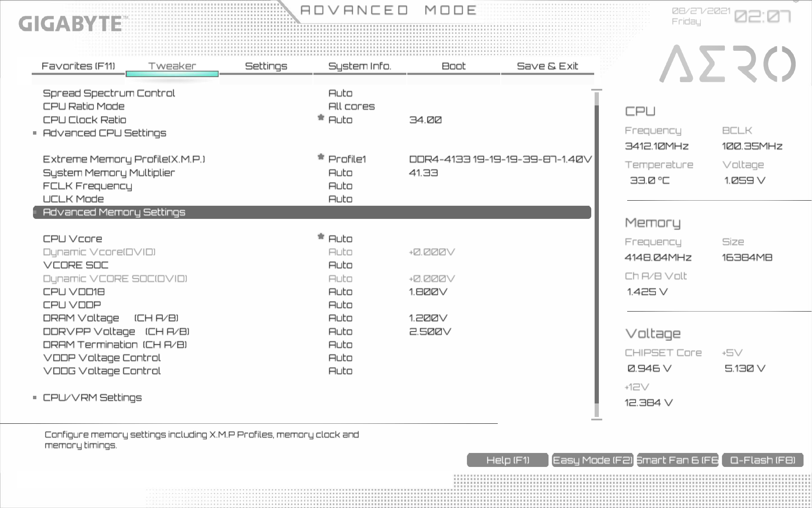Open the System Info. tab

coord(359,66)
